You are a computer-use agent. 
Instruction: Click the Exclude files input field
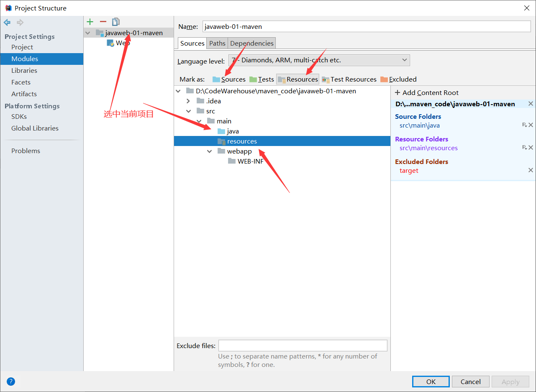point(303,346)
